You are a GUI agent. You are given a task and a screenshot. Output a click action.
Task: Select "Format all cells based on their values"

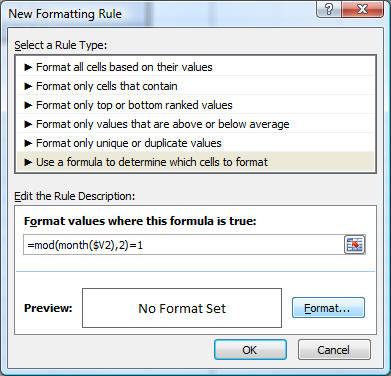197,67
